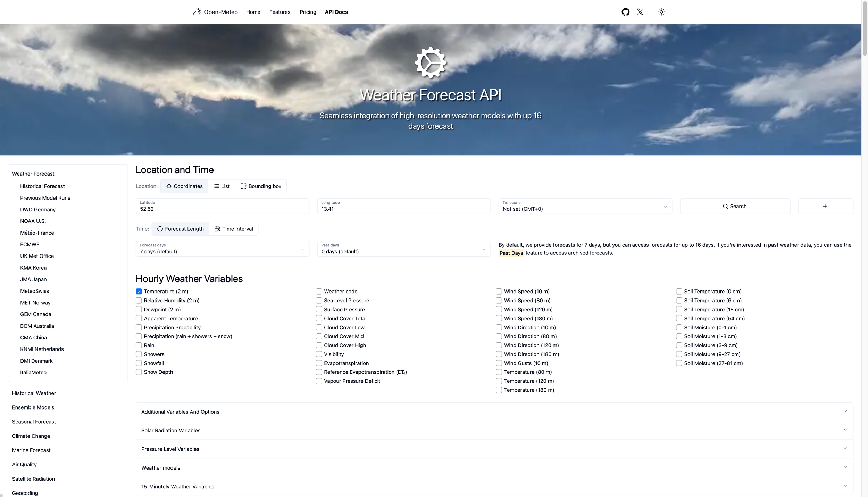Click the page vertical scrollbar

pyautogui.click(x=865, y=28)
